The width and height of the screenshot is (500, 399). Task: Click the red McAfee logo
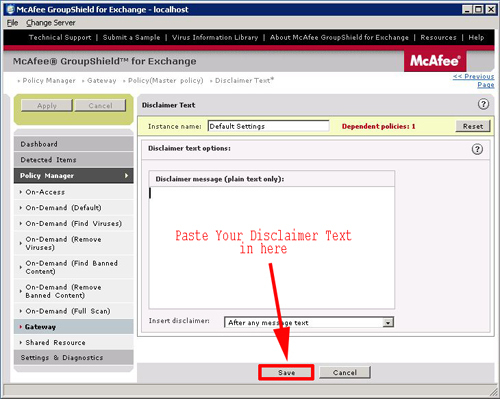[435, 61]
